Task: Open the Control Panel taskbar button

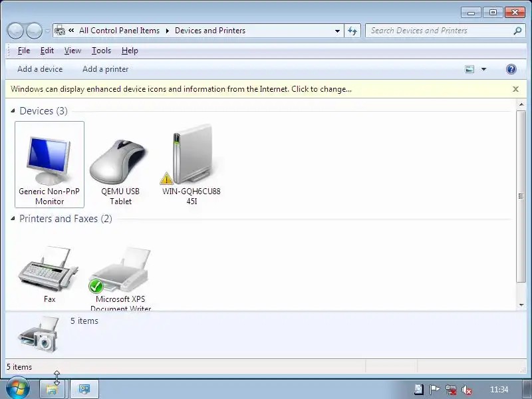Action: pos(84,389)
